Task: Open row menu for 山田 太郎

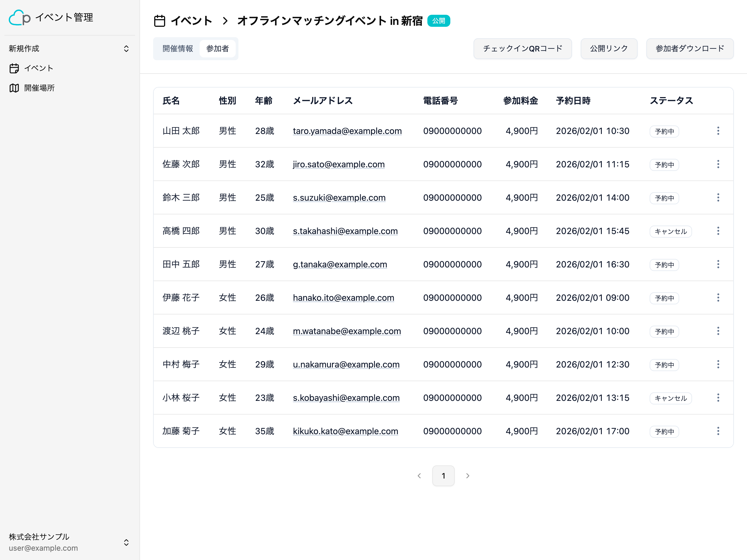Action: coord(718,131)
